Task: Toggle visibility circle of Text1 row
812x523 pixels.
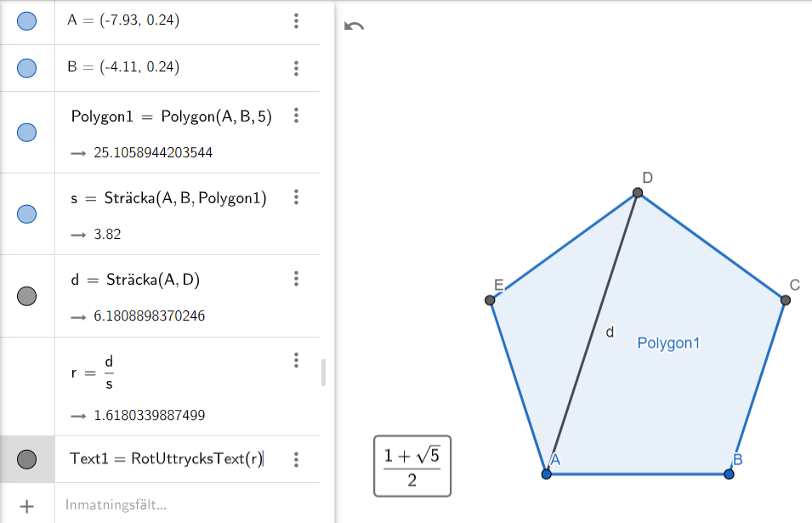Action: [26, 459]
